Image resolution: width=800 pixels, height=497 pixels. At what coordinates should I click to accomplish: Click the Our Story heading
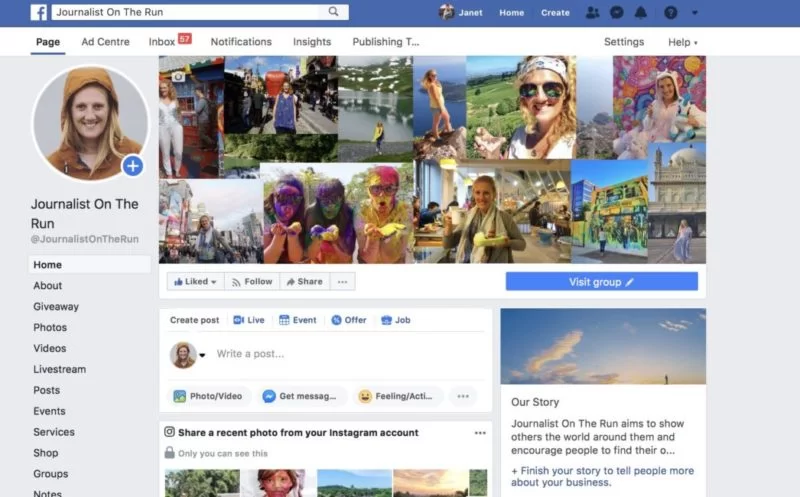[535, 402]
